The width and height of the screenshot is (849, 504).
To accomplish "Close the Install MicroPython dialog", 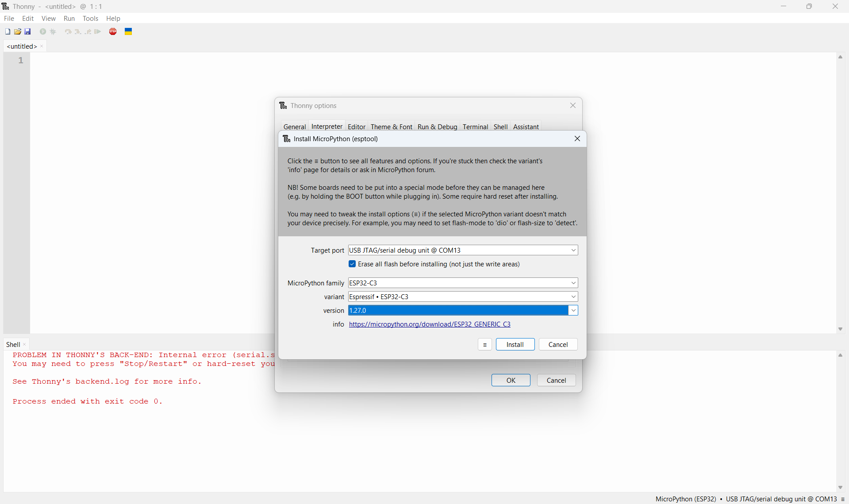I will [x=577, y=139].
